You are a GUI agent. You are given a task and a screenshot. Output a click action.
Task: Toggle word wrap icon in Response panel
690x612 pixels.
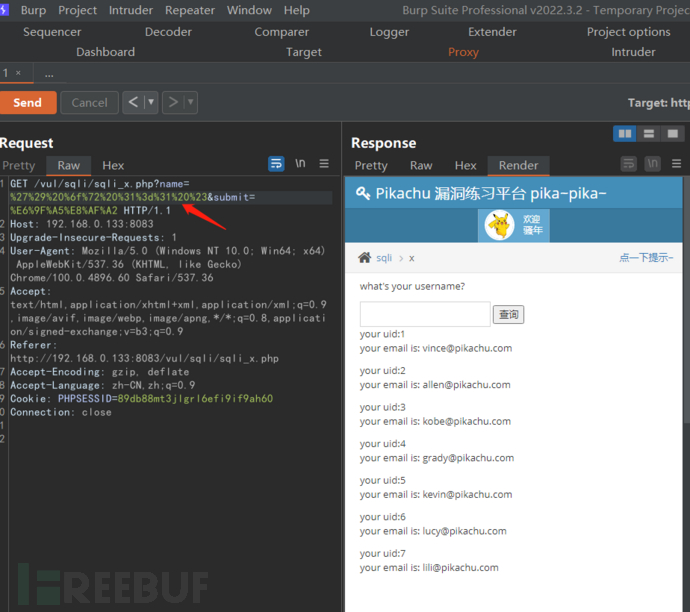pyautogui.click(x=628, y=164)
